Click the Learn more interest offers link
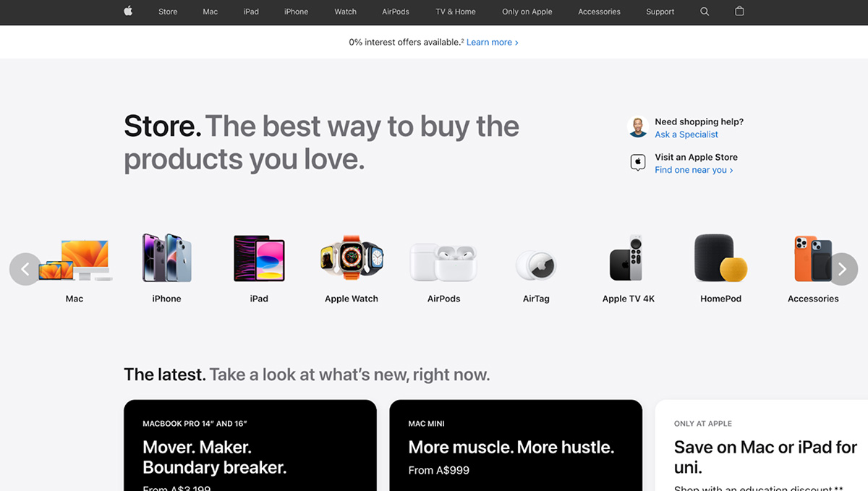The height and width of the screenshot is (491, 868). tap(493, 43)
